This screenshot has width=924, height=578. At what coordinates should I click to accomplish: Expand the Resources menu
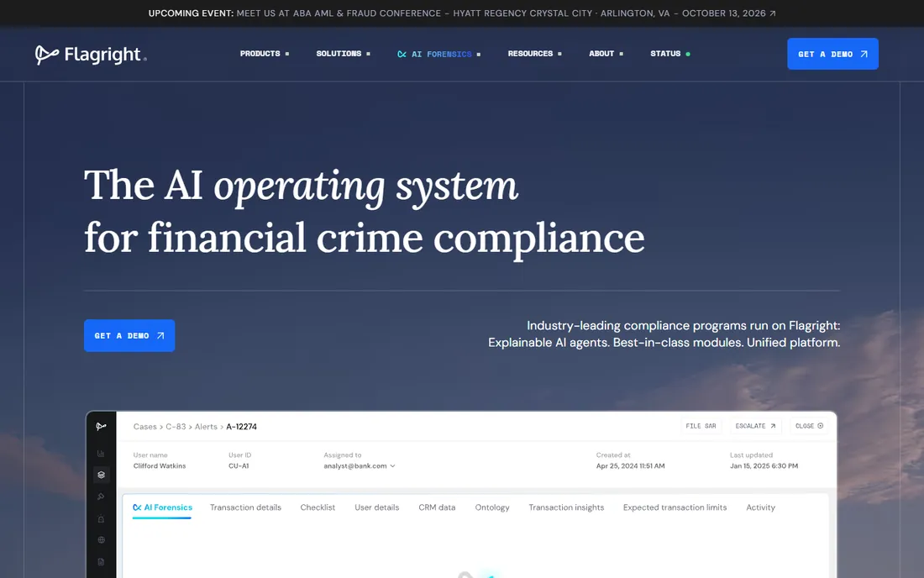tap(534, 54)
